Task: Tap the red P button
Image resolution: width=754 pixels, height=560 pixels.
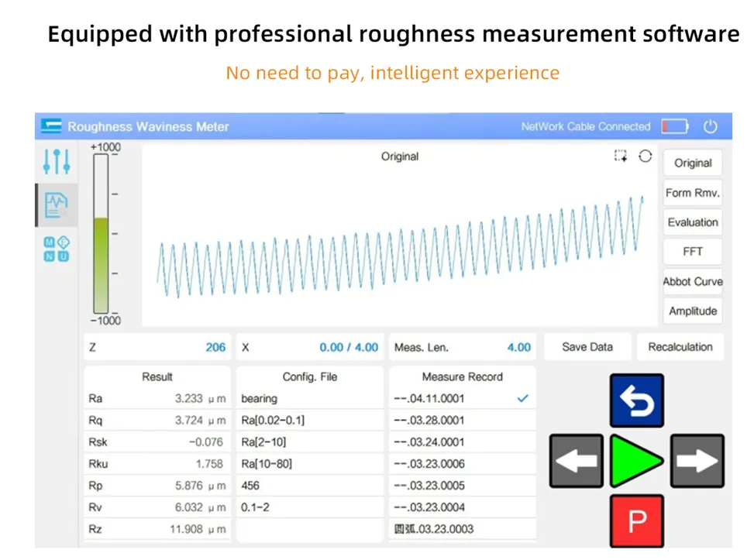Action: (x=637, y=521)
